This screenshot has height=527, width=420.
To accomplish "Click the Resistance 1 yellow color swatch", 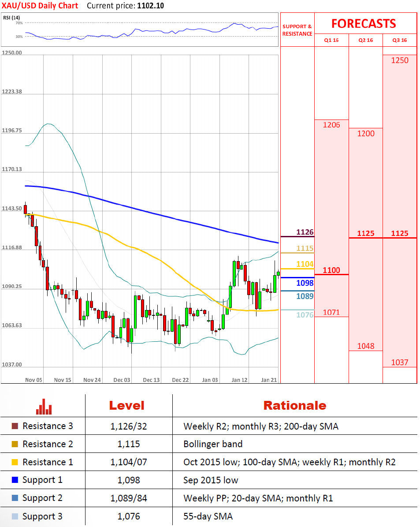I will coord(15,462).
